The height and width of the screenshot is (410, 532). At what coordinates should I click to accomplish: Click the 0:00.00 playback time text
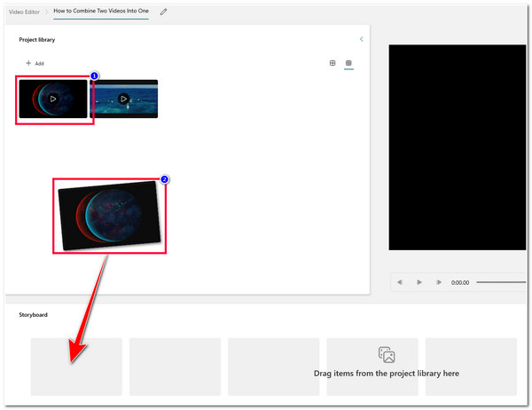[460, 282]
